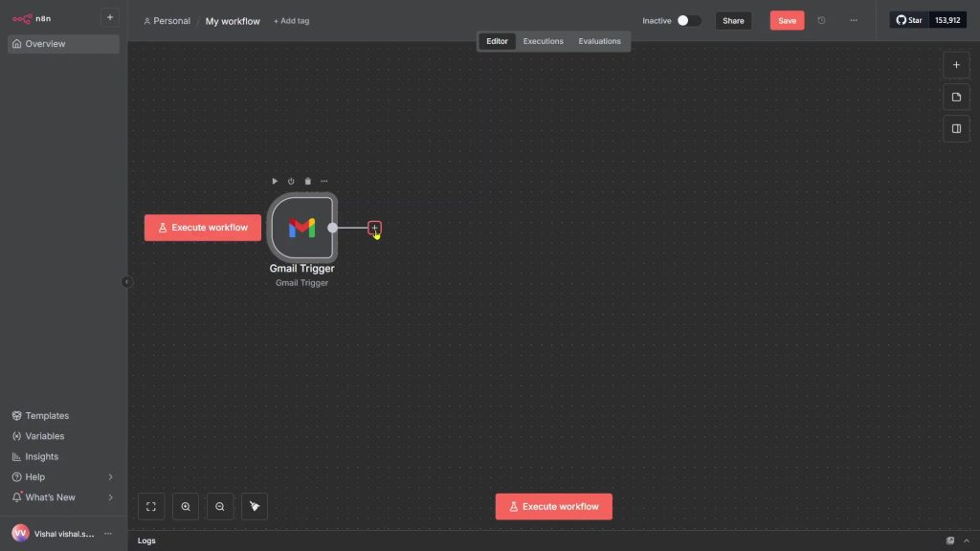
Task: Click the plus connector after Gmail Trigger
Action: (374, 228)
